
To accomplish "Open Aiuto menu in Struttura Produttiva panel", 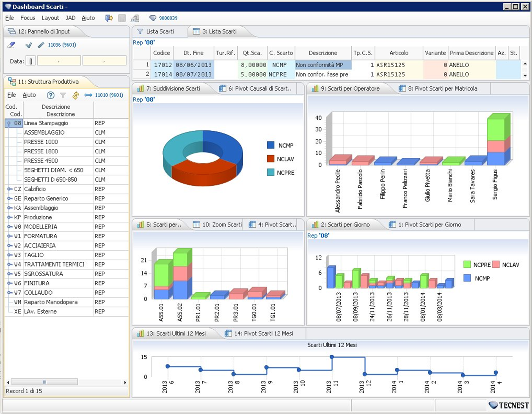I will coord(29,95).
